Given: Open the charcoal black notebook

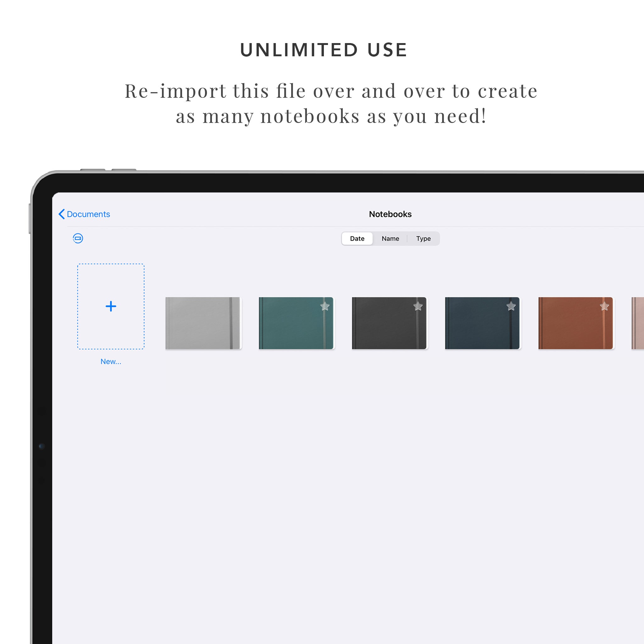Looking at the screenshot, I should 389,323.
